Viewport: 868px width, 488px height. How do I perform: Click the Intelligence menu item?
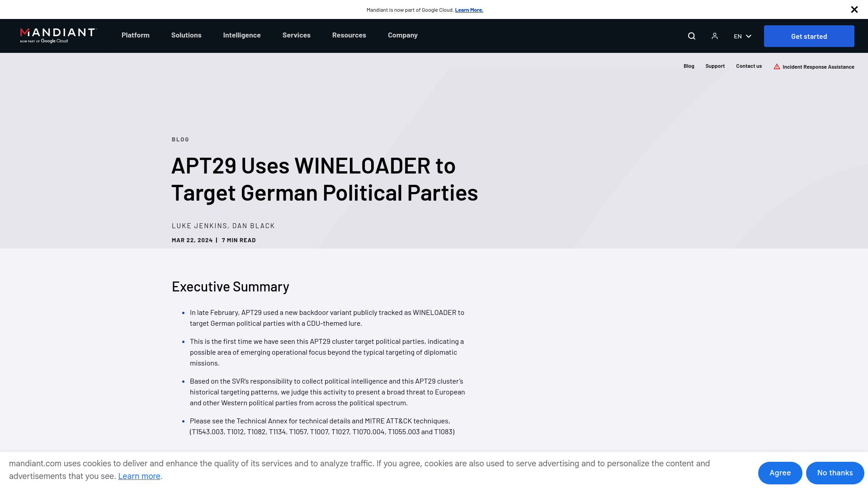[241, 34]
